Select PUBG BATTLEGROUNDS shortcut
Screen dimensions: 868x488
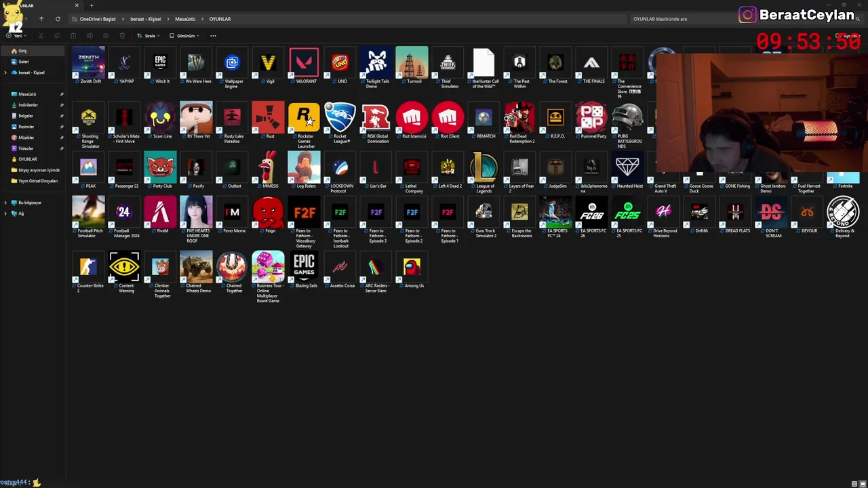pos(627,125)
